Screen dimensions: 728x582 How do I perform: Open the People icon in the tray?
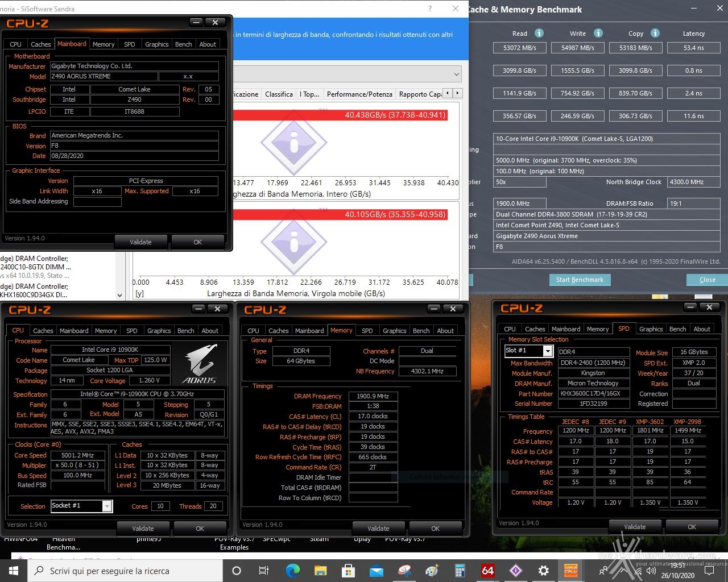tap(604, 571)
